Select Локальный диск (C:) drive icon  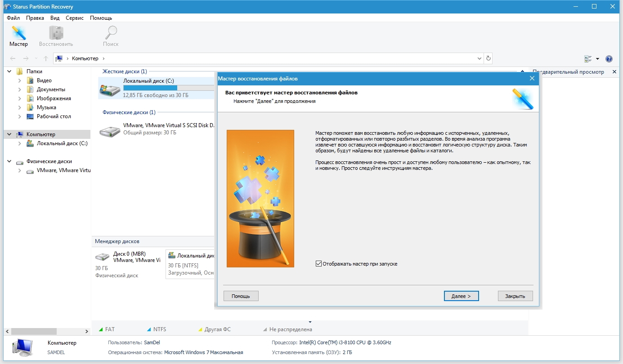pyautogui.click(x=110, y=88)
